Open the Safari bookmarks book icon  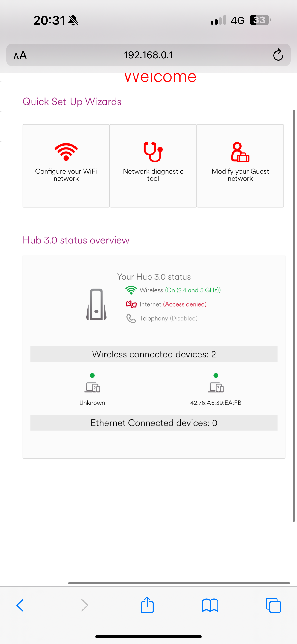point(210,605)
